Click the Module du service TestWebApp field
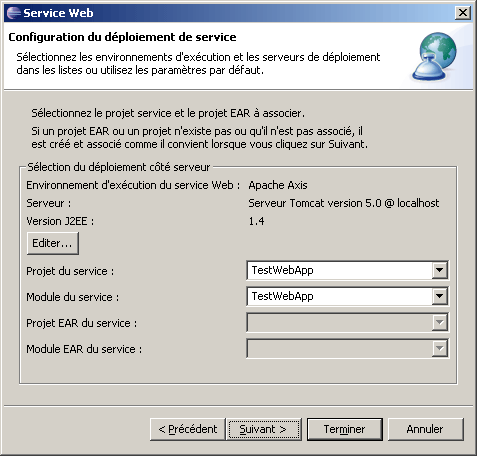 (x=340, y=296)
